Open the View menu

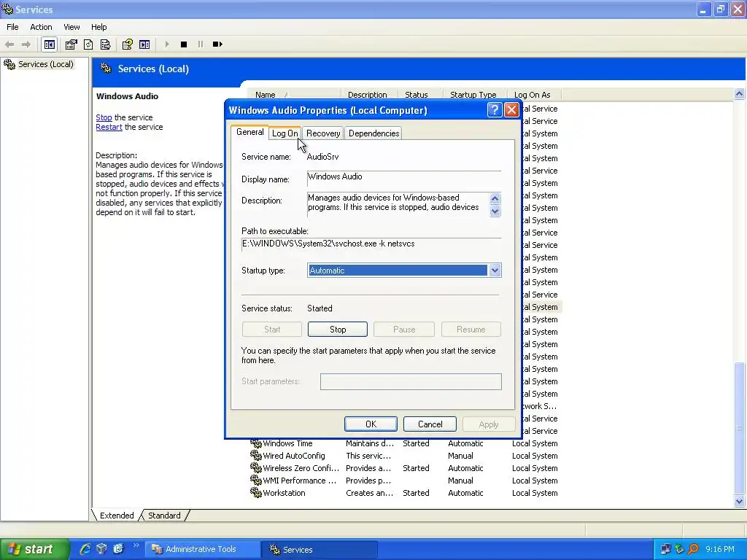point(71,27)
